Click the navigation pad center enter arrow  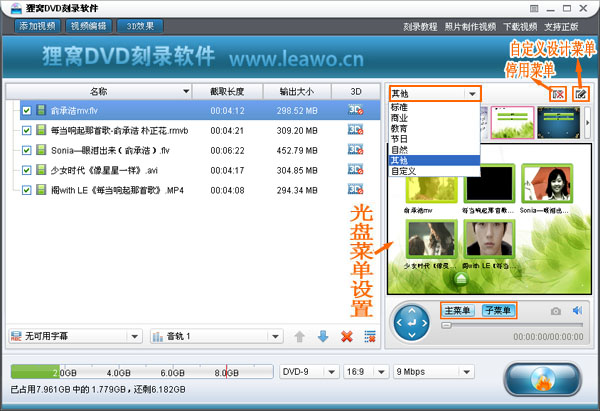[412, 323]
